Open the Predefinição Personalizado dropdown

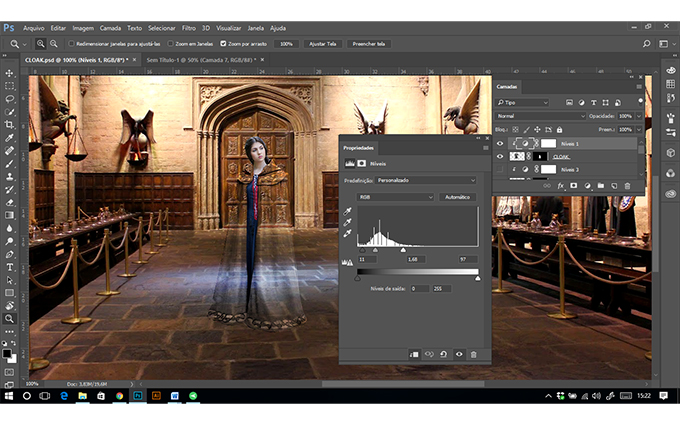426,180
